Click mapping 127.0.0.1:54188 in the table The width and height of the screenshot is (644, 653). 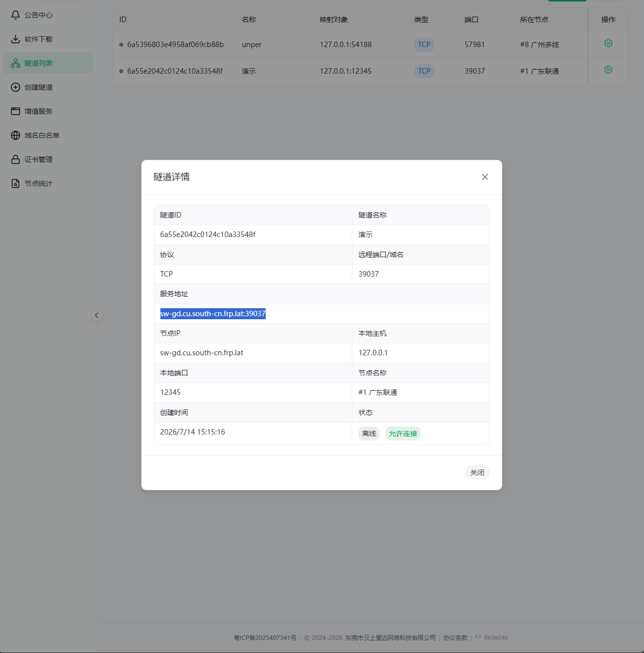point(346,45)
